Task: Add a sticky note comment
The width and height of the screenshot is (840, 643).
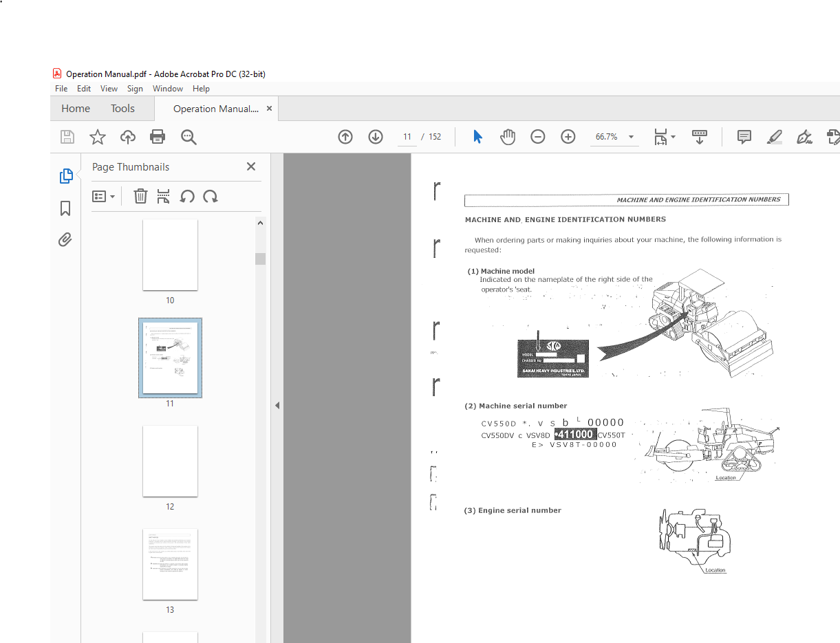Action: pyautogui.click(x=744, y=137)
